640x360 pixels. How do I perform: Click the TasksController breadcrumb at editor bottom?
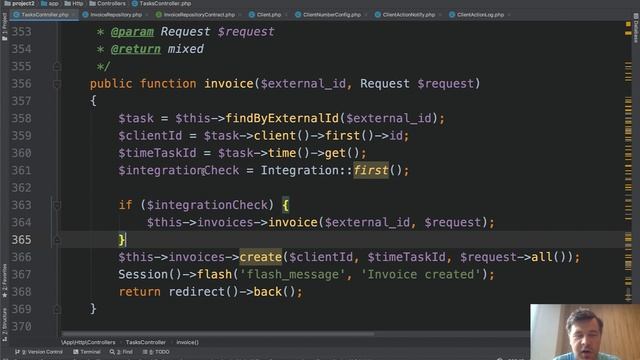point(146,342)
